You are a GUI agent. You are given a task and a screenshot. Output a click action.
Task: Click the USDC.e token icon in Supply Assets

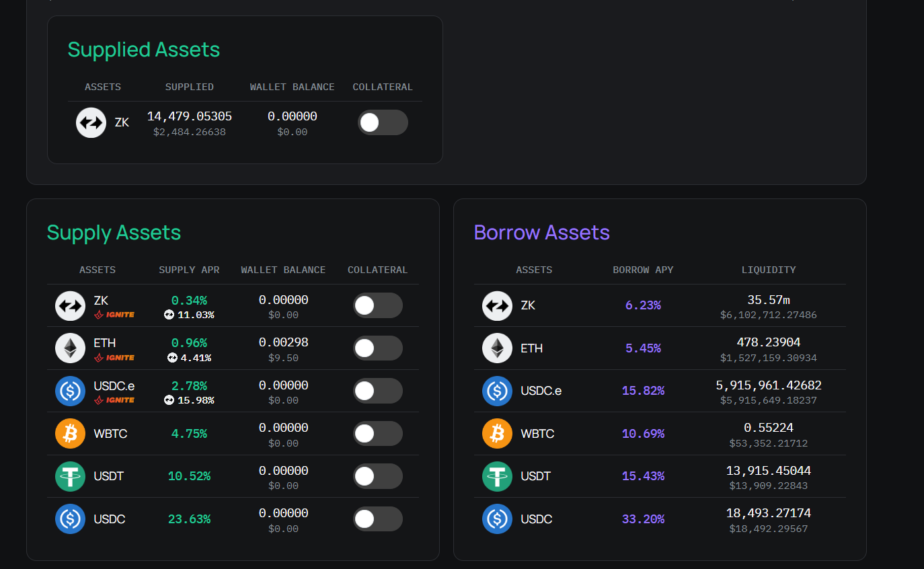70,391
